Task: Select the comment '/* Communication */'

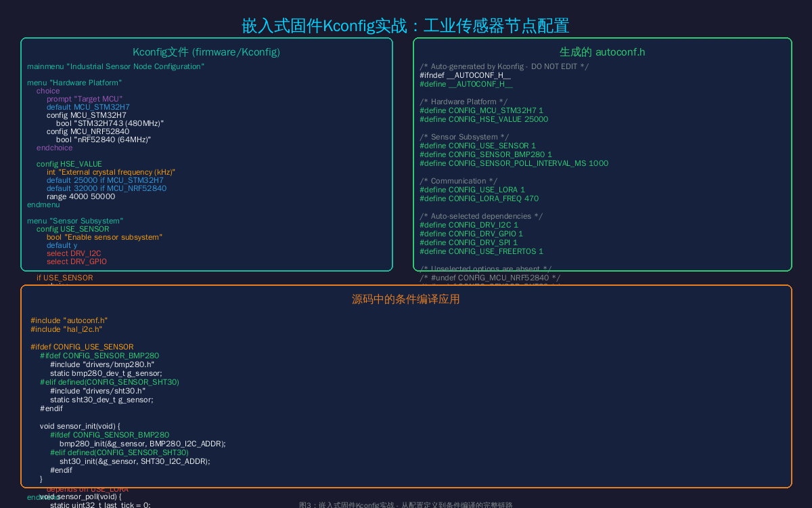Action: point(458,181)
